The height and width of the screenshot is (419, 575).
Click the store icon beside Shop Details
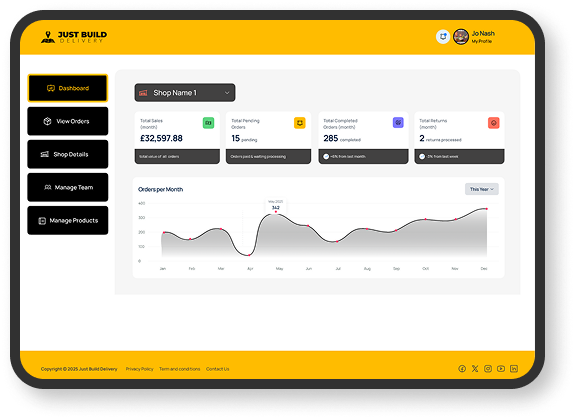click(x=44, y=154)
